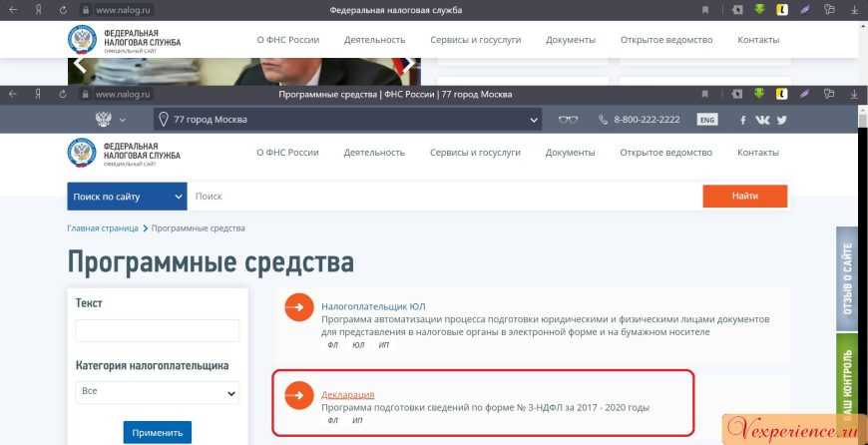This screenshot has width=868, height=445.
Task: Switch site language with ENG button
Action: pos(707,120)
